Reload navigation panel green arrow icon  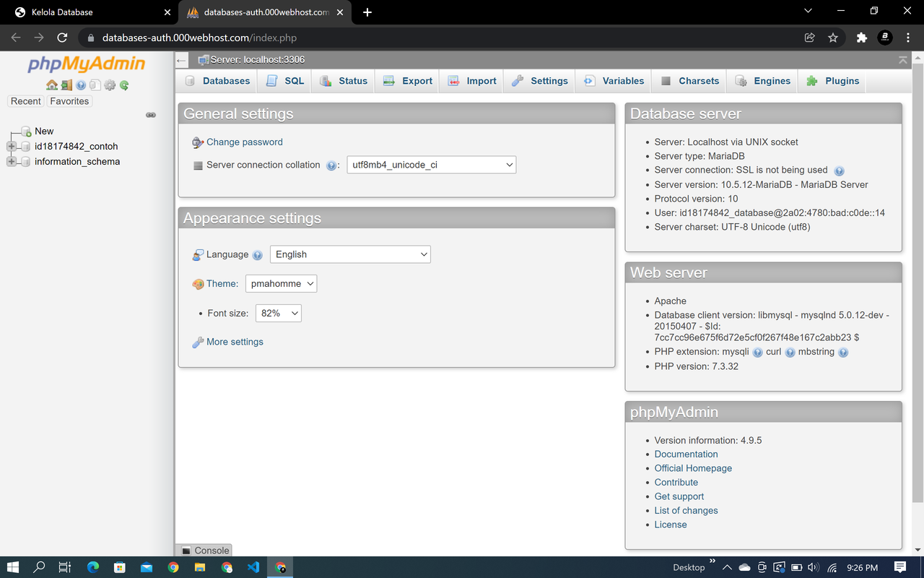click(x=124, y=85)
